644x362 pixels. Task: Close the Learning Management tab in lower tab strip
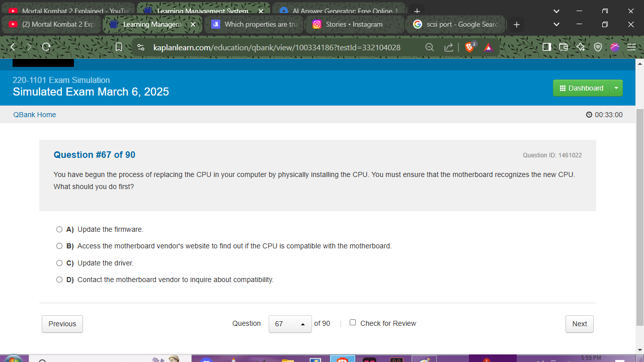(193, 24)
